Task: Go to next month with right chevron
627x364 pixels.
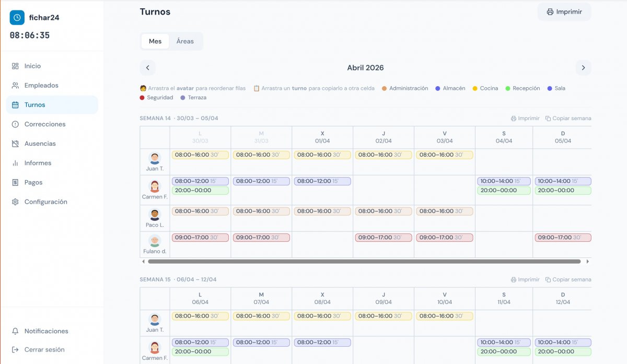Action: (x=583, y=68)
